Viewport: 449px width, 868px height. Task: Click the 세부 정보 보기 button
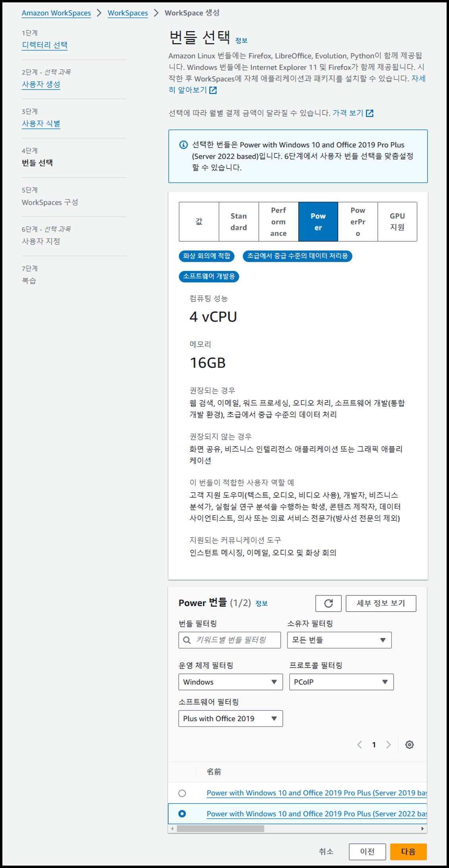[x=381, y=603]
